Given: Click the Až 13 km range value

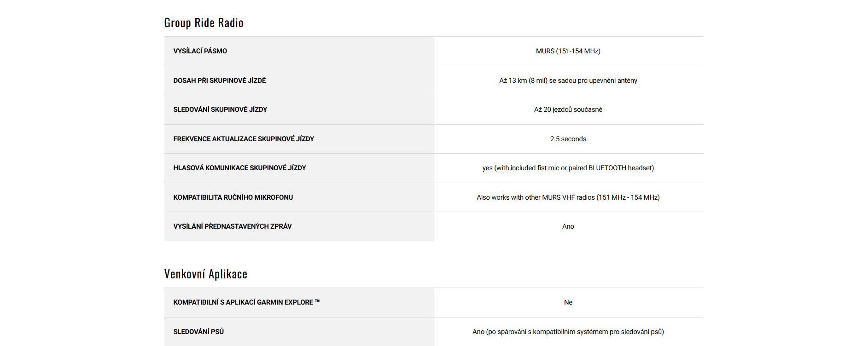Looking at the screenshot, I should click(568, 81).
